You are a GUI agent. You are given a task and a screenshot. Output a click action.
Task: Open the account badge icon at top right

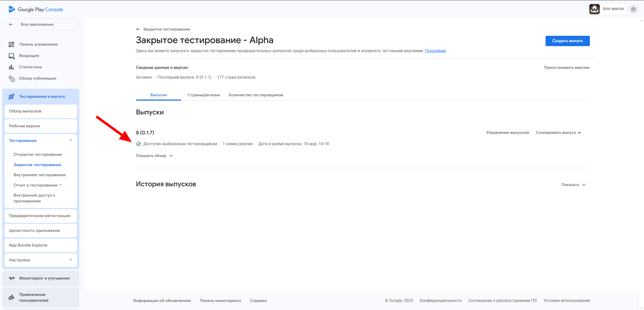633,9
